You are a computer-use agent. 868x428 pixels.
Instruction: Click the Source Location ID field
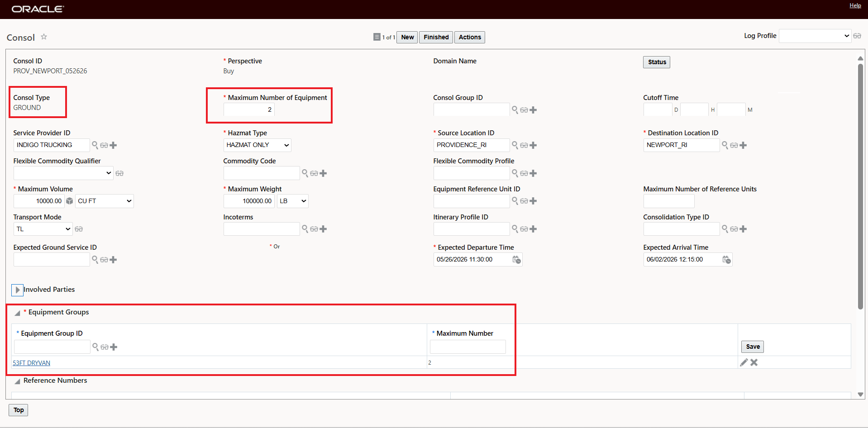coord(472,145)
